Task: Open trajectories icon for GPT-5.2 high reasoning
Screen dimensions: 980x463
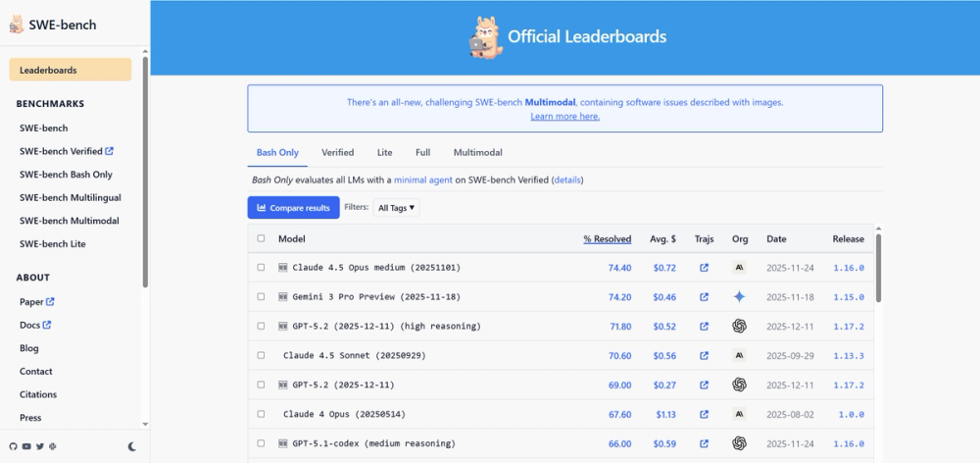Action: tap(704, 327)
